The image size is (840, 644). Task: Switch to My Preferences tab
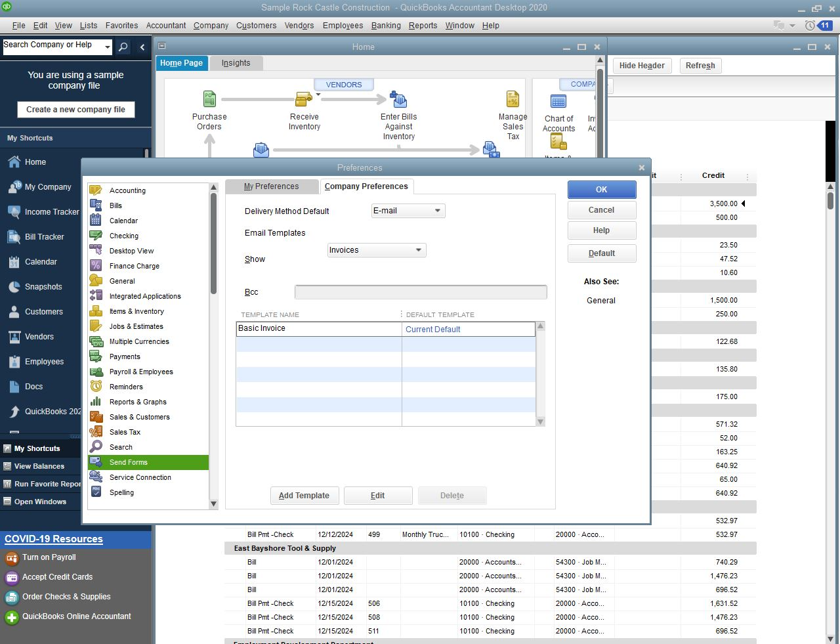[x=272, y=186]
